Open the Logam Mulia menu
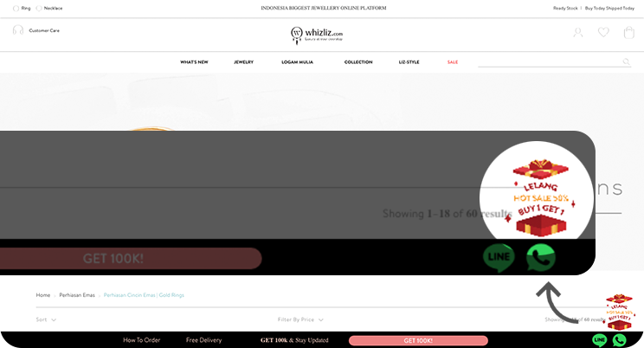Viewport: 644px width, 348px height. tap(297, 62)
